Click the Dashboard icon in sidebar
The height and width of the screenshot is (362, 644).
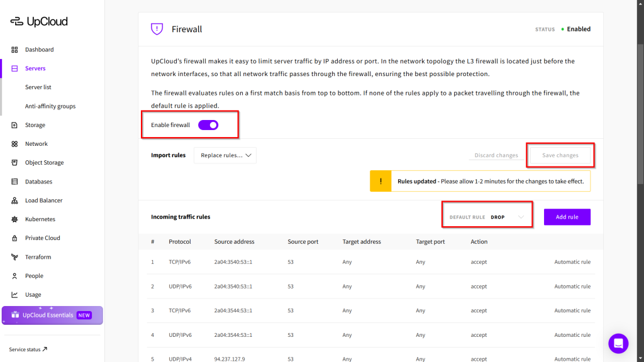14,50
